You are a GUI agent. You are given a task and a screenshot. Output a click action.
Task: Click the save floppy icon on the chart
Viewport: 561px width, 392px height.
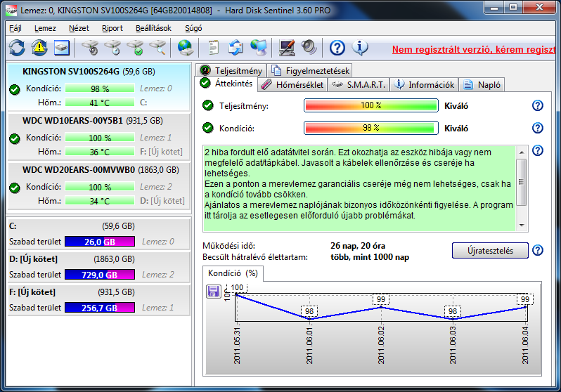(213, 291)
